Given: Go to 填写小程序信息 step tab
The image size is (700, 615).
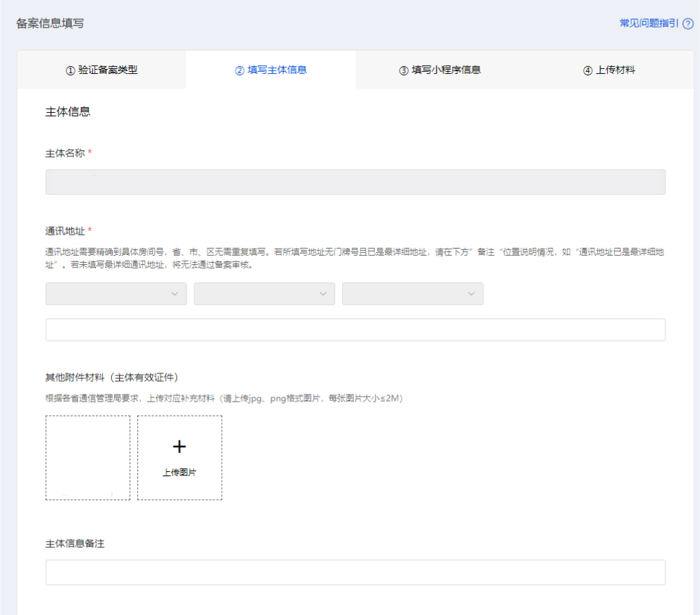Looking at the screenshot, I should point(439,70).
